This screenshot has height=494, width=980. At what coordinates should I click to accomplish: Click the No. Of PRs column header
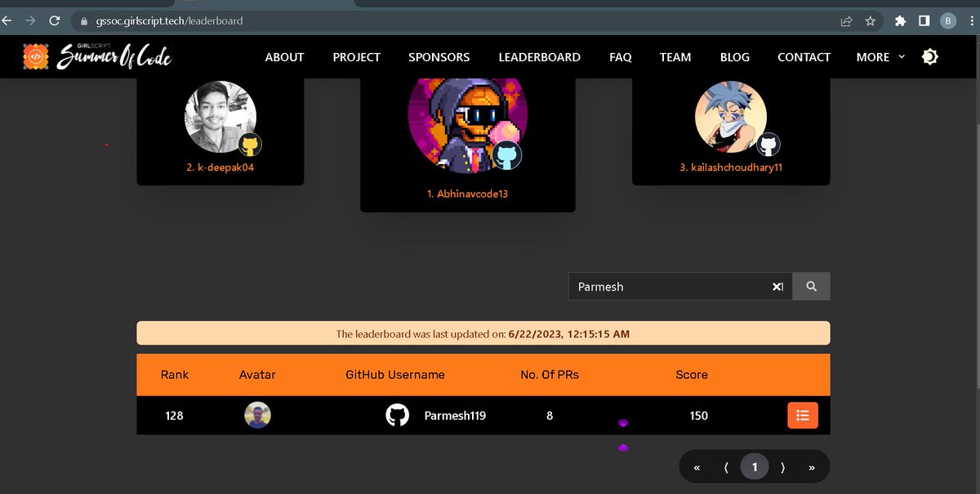pos(550,375)
